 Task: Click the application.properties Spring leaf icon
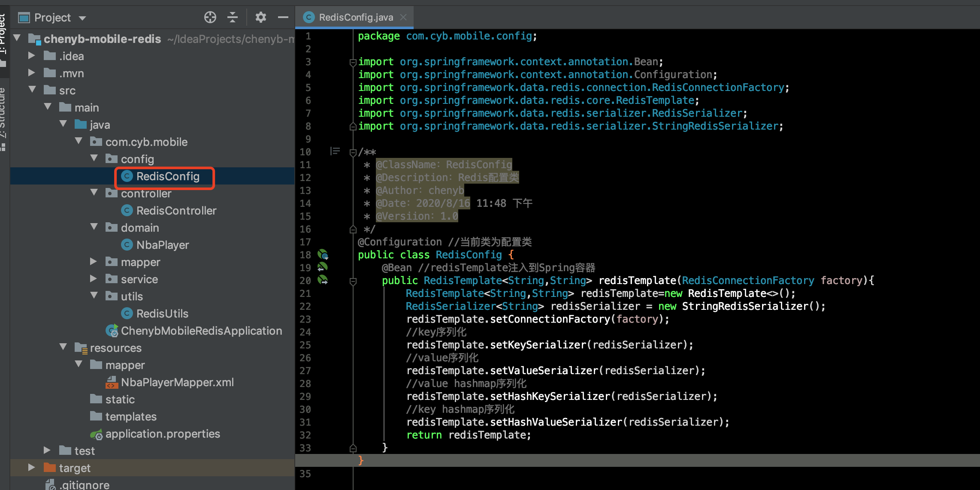(97, 434)
